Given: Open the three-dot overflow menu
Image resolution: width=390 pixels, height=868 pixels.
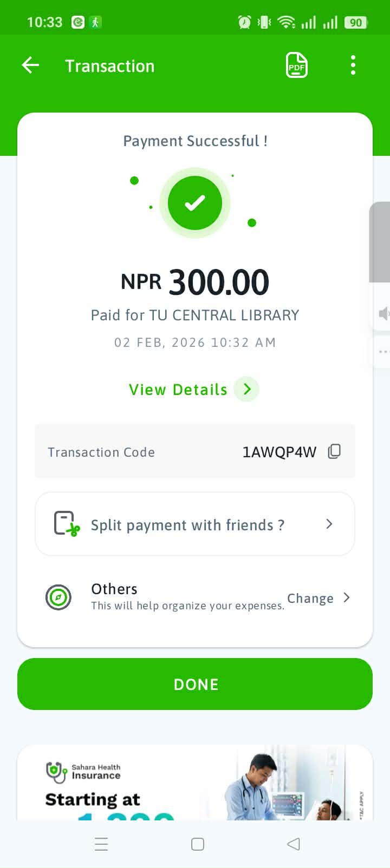Looking at the screenshot, I should [x=353, y=65].
